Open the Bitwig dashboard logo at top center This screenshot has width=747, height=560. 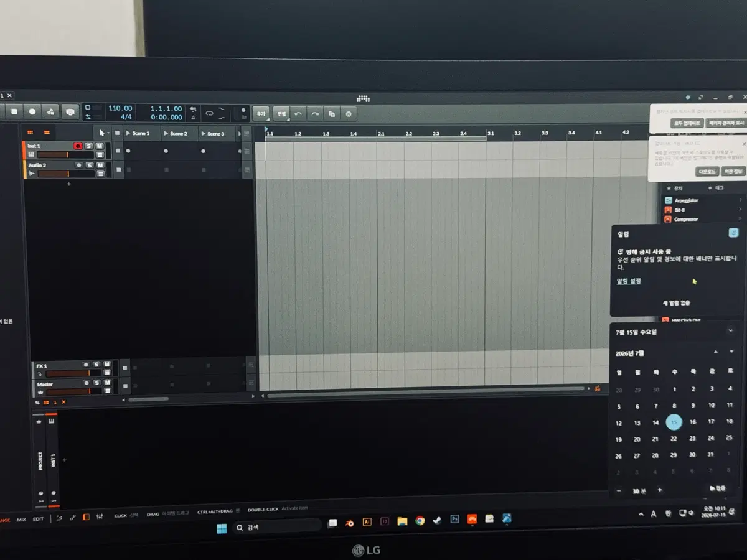click(364, 98)
